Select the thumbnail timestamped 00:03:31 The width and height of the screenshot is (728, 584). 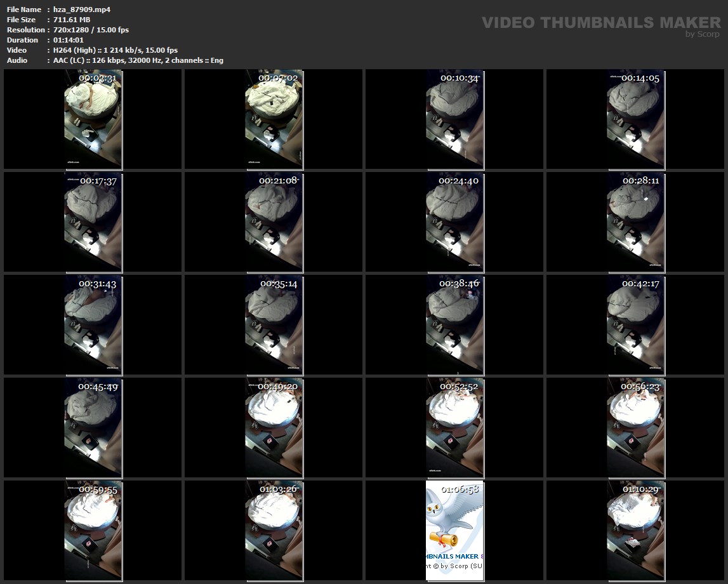click(93, 119)
